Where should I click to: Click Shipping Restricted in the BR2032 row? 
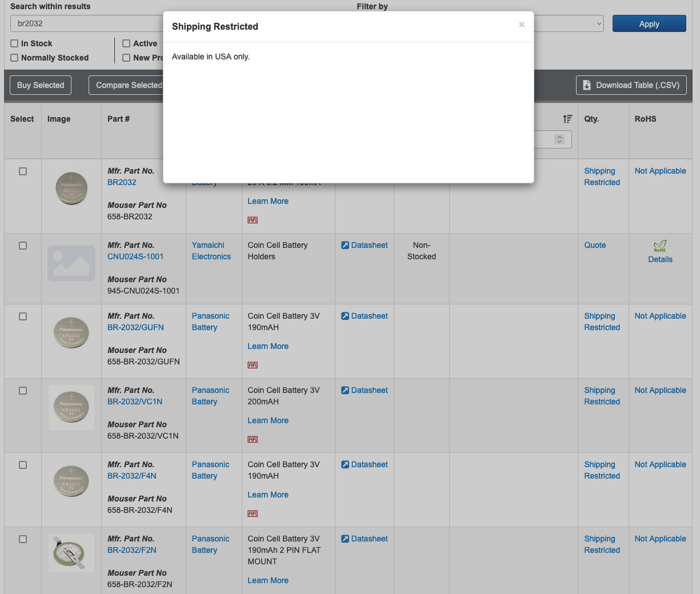(x=602, y=176)
